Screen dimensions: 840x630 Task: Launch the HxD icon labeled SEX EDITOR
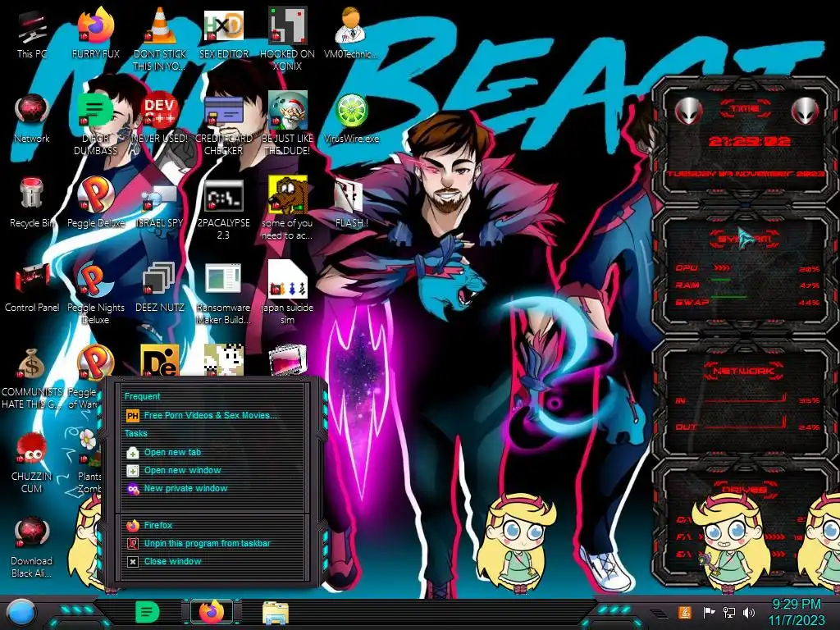point(223,33)
